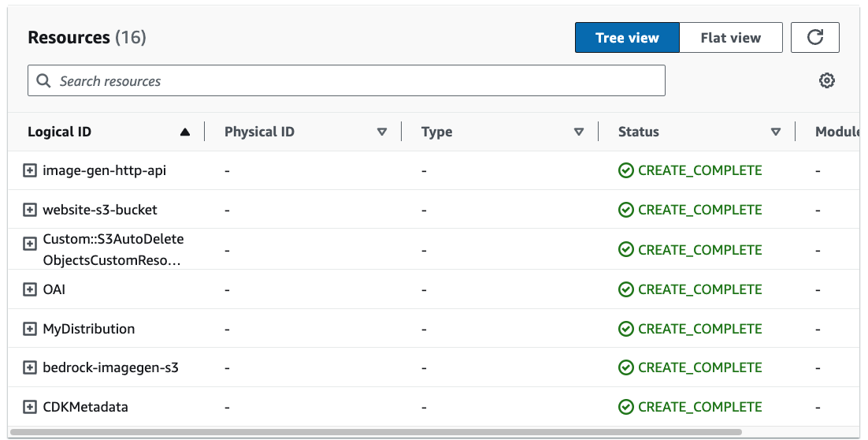Sort ascending by the Logical ID arrow
This screenshot has height=440, width=868.
185,132
